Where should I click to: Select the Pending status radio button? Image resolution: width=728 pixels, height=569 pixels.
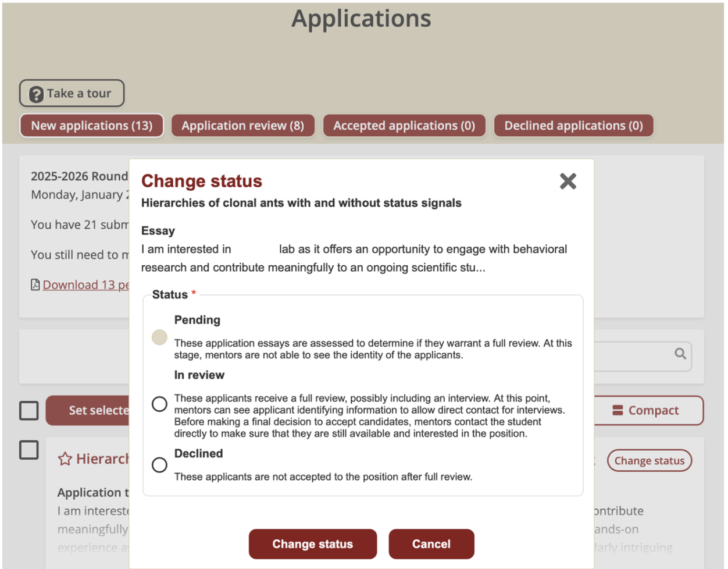coord(159,337)
